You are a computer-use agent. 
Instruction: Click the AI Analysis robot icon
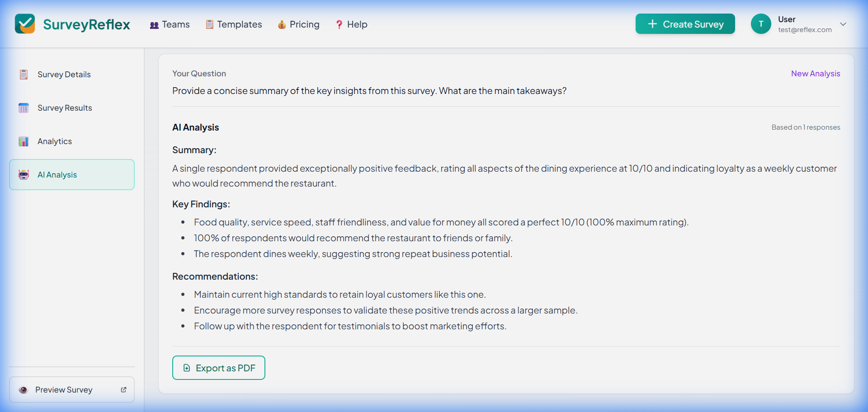pyautogui.click(x=24, y=175)
